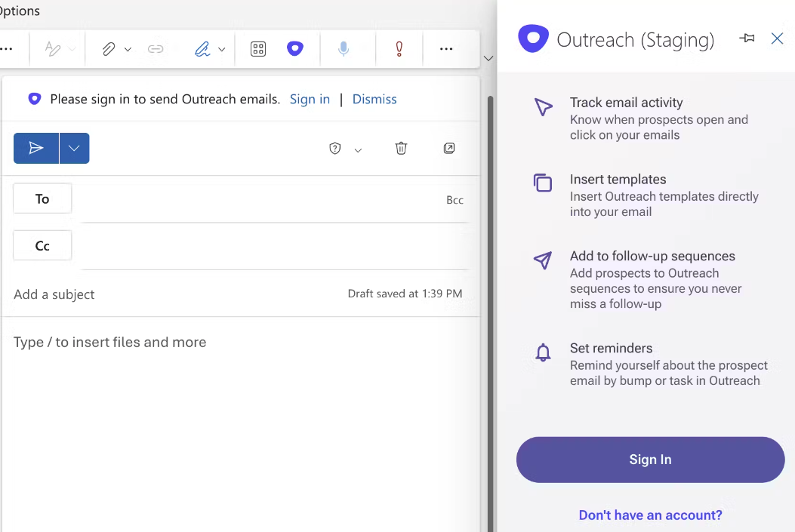795x532 pixels.
Task: Pop out the draft to a new window
Action: point(449,149)
